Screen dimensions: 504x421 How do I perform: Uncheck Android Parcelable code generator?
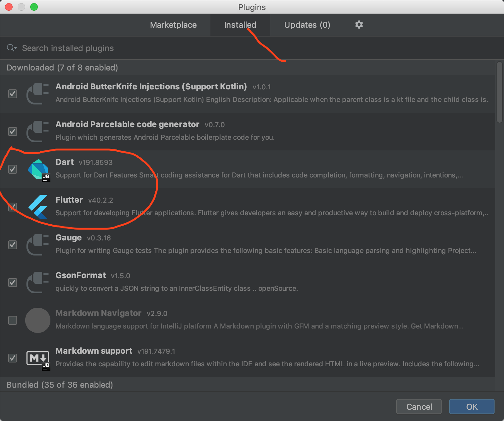pyautogui.click(x=13, y=132)
